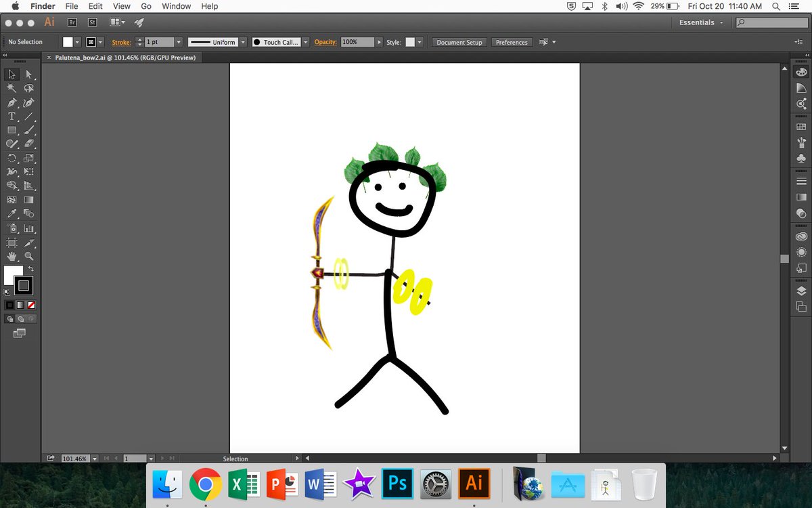The image size is (812, 508).
Task: Set paint mode to Color
Action: point(9,305)
